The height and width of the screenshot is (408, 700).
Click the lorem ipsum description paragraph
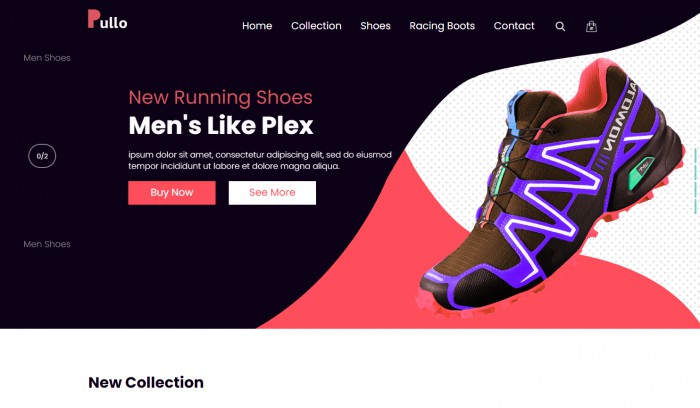260,160
